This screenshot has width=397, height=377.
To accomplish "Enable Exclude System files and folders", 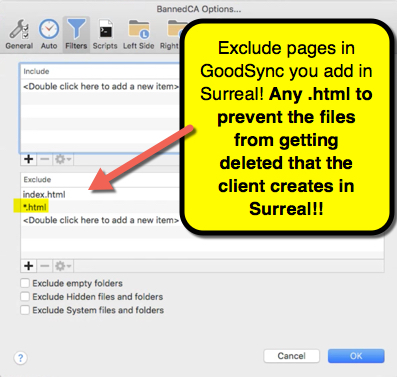I will click(25, 310).
